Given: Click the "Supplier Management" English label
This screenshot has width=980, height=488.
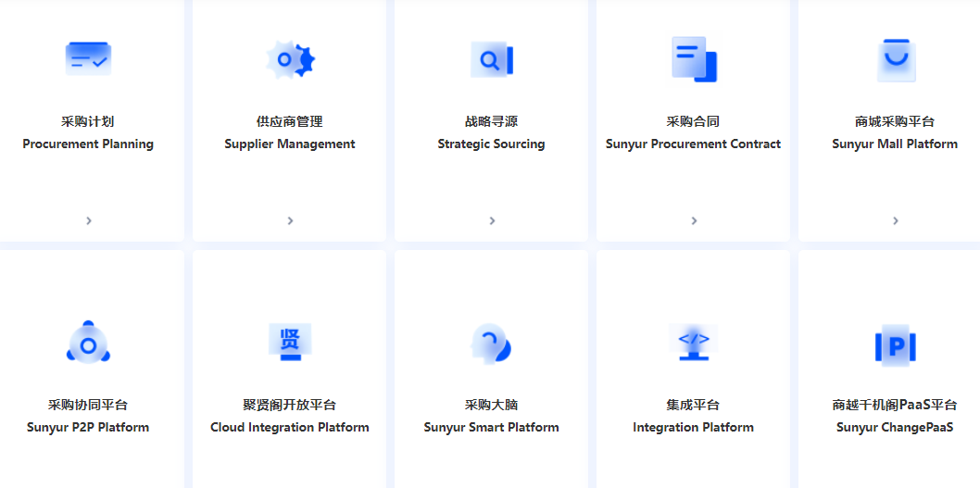Looking at the screenshot, I should (x=290, y=144).
